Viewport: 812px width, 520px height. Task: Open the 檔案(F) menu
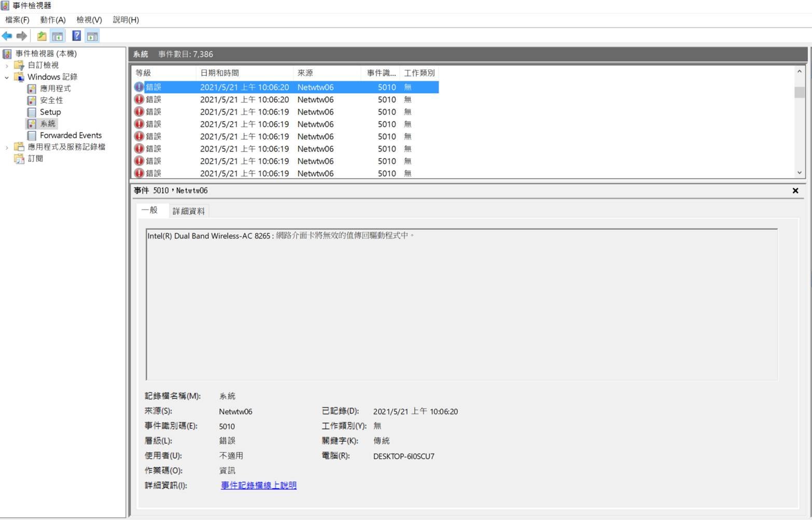coord(17,20)
